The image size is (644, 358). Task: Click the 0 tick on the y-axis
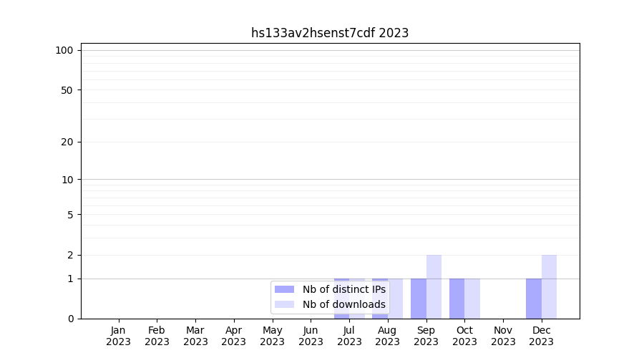point(70,319)
